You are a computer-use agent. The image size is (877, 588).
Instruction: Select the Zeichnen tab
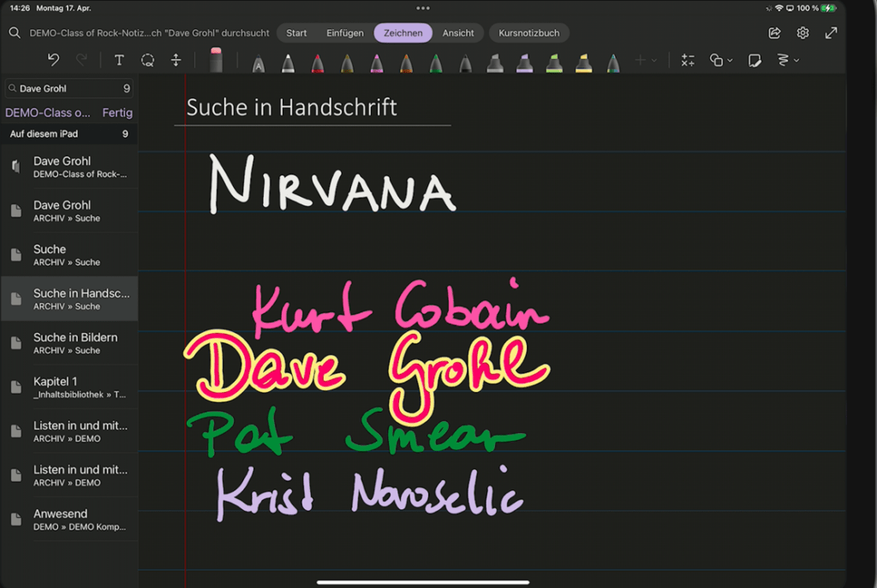click(403, 33)
